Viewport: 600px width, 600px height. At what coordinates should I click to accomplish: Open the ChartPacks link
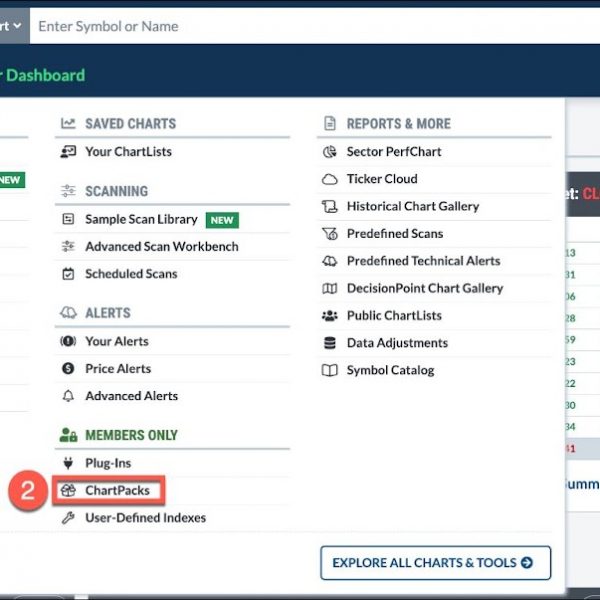(117, 490)
